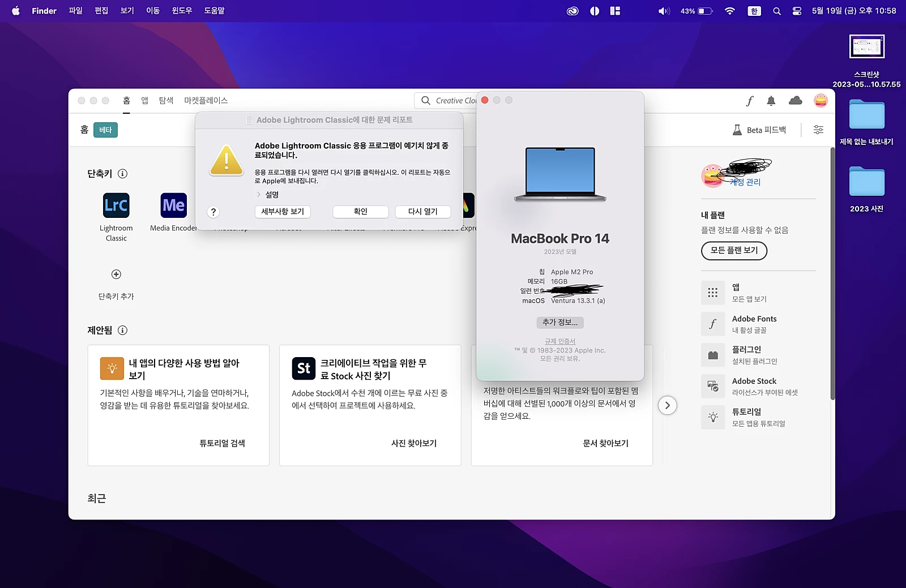Open cloud sync status icon

[796, 101]
